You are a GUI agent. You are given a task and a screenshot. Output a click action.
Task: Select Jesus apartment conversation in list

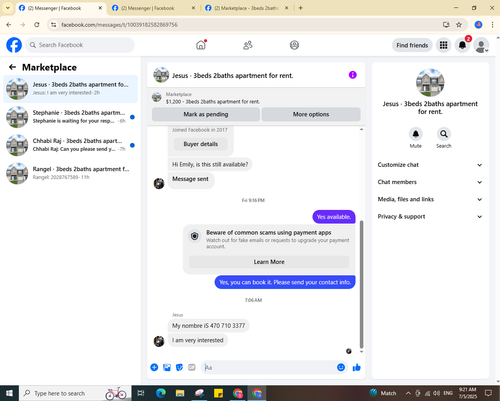click(70, 89)
